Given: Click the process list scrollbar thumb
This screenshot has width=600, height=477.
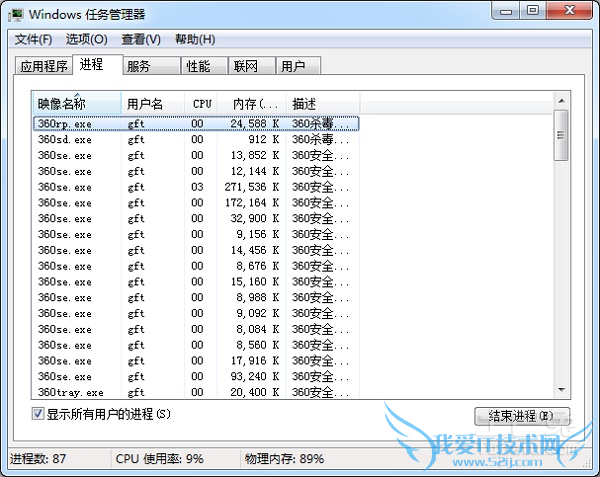Looking at the screenshot, I should click(561, 135).
